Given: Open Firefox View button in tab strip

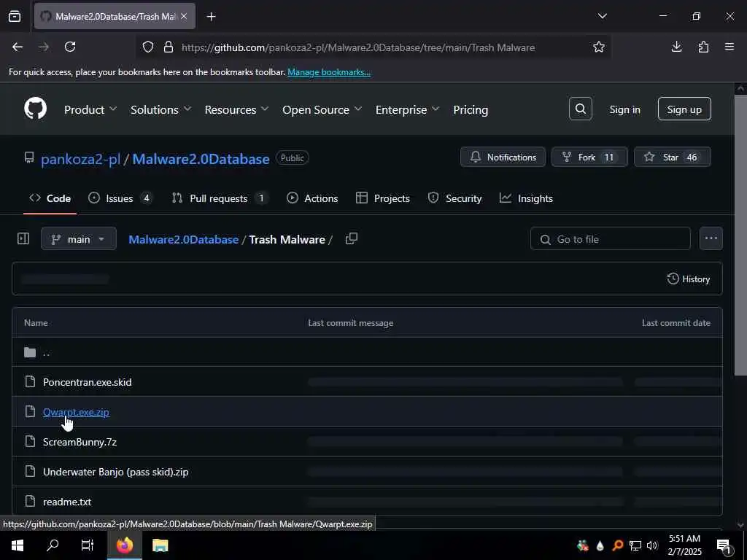Looking at the screenshot, I should (x=15, y=16).
